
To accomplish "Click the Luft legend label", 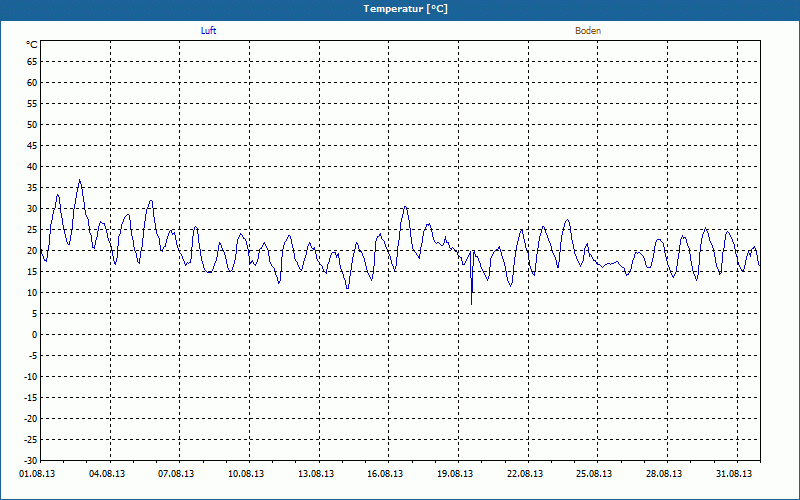I will pyautogui.click(x=209, y=31).
